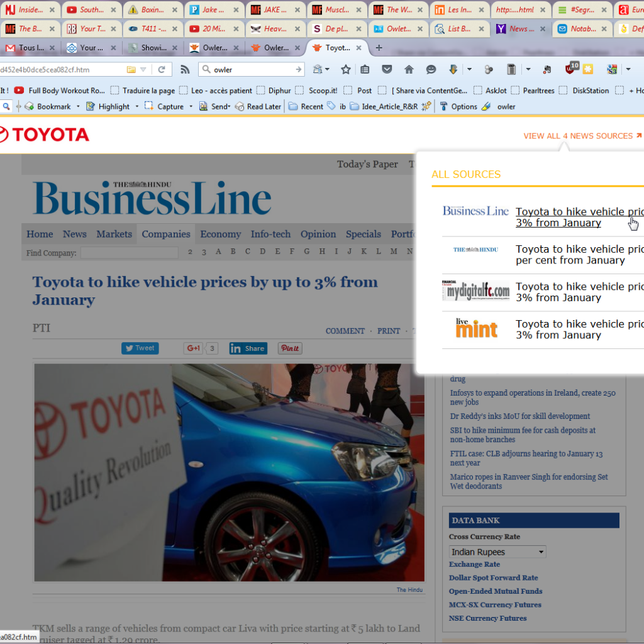Open the bookmarks list icon
The image size is (644, 644).
[x=365, y=69]
